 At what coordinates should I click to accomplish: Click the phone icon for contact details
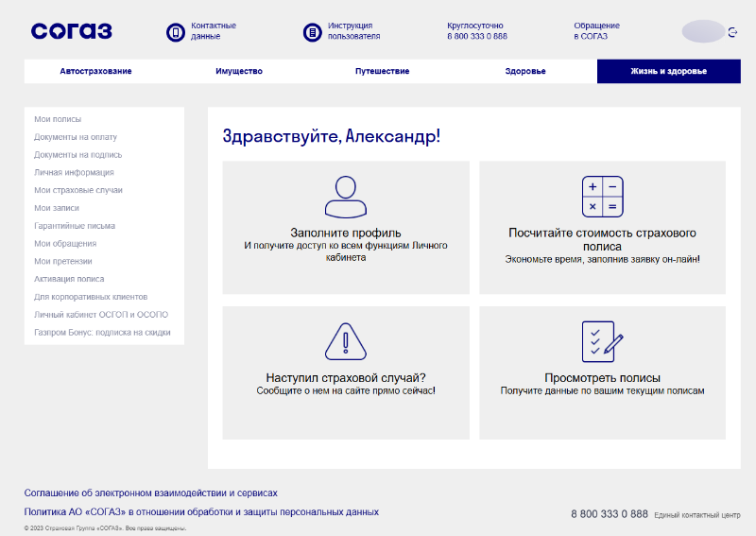[175, 32]
